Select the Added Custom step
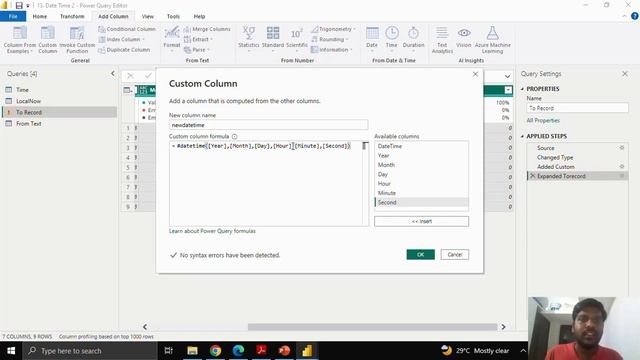This screenshot has width=640, height=360. tap(577, 167)
